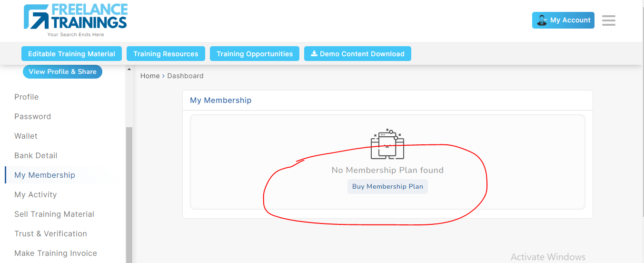Click View Profile & Share button
The height and width of the screenshot is (263, 644).
coord(62,72)
